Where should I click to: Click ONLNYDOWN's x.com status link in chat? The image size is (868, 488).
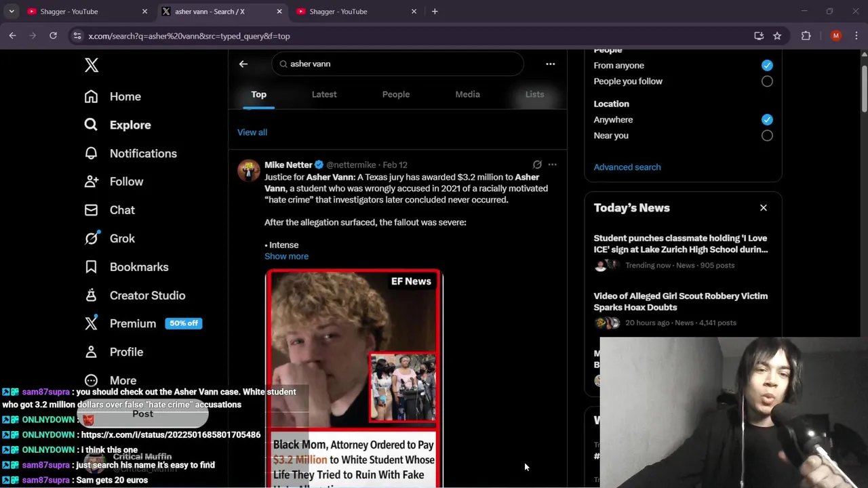click(x=171, y=435)
